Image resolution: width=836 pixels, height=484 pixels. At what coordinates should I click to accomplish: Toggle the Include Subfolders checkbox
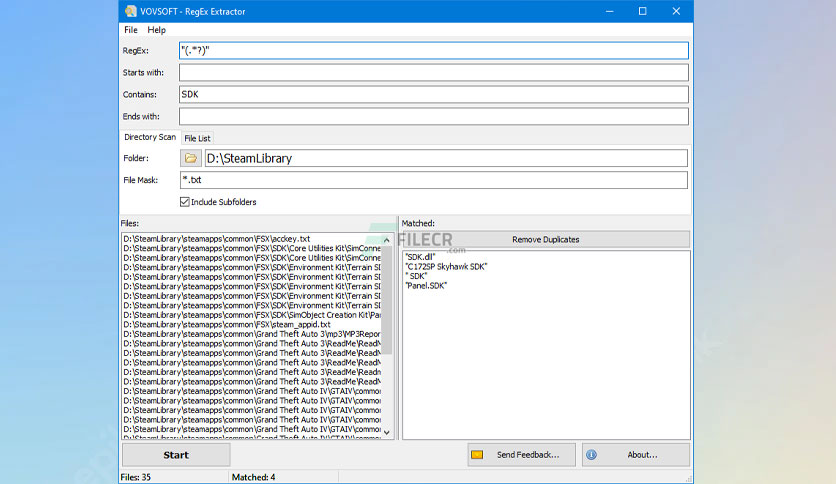click(x=184, y=202)
